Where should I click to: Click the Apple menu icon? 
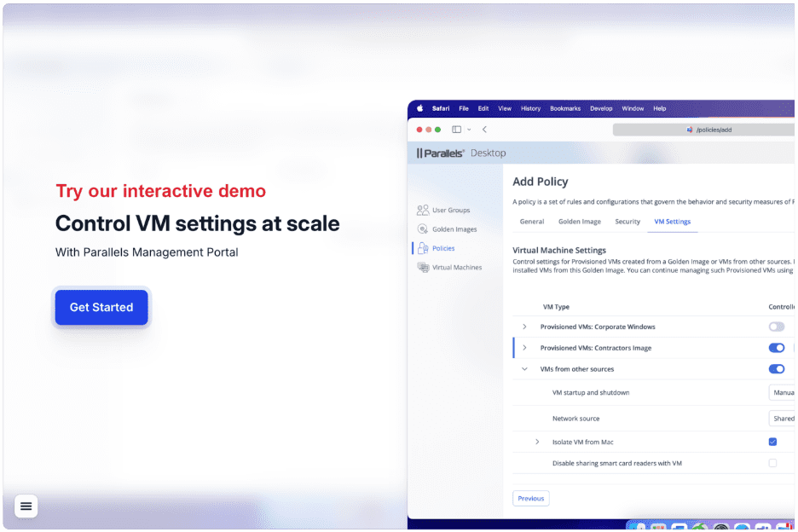pyautogui.click(x=419, y=108)
